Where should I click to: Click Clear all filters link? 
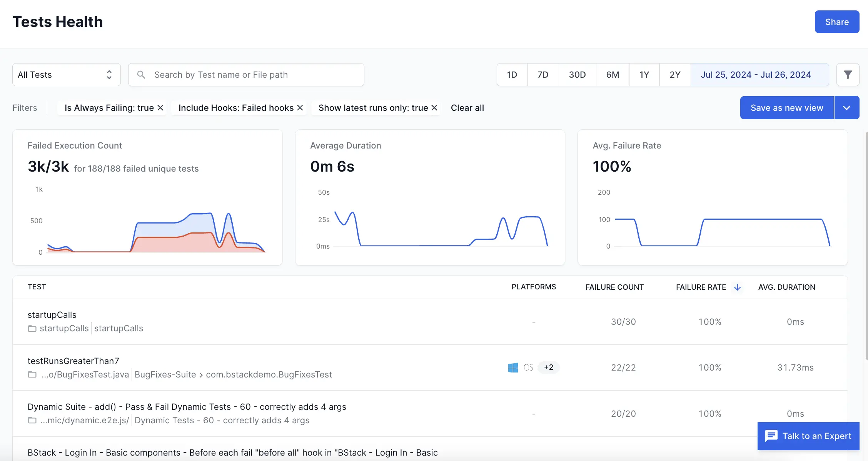pos(467,108)
